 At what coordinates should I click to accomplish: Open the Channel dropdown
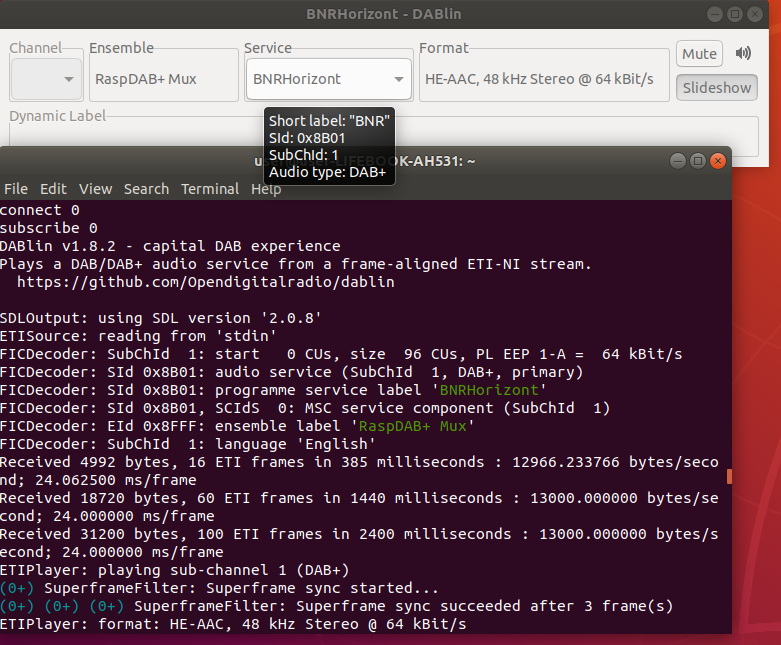click(46, 79)
